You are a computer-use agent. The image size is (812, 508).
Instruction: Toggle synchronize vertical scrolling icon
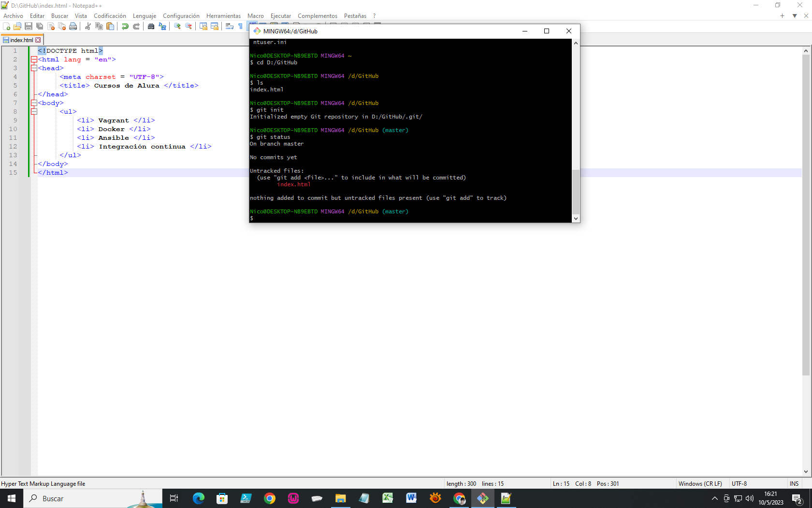click(203, 26)
